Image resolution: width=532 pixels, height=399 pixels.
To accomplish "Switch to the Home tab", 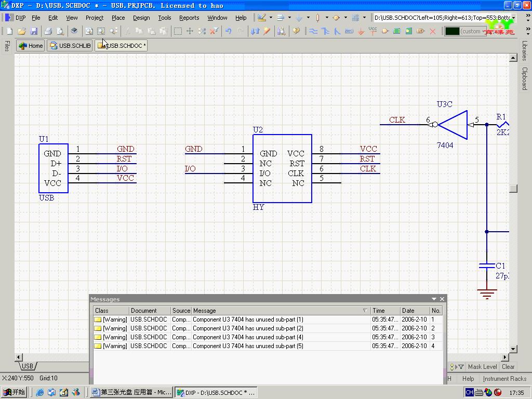I will [x=31, y=46].
